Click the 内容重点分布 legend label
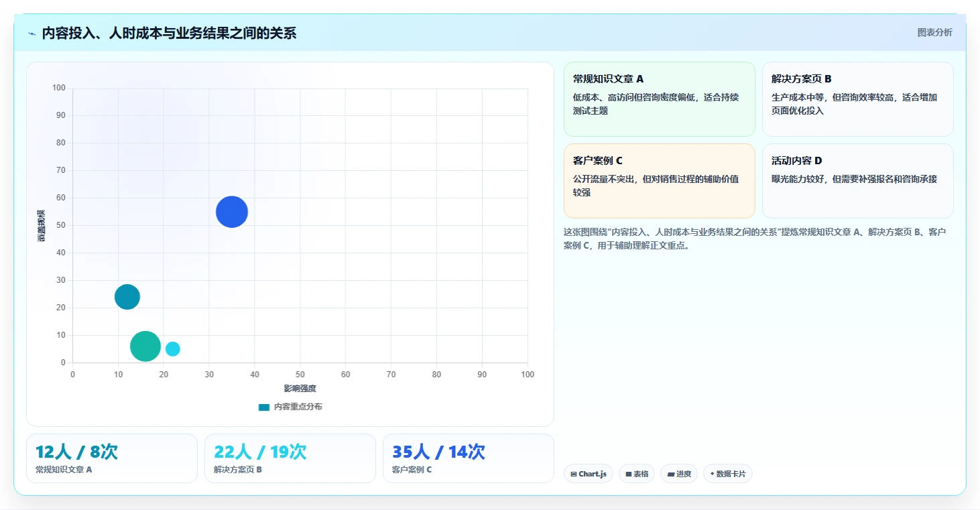 point(298,407)
